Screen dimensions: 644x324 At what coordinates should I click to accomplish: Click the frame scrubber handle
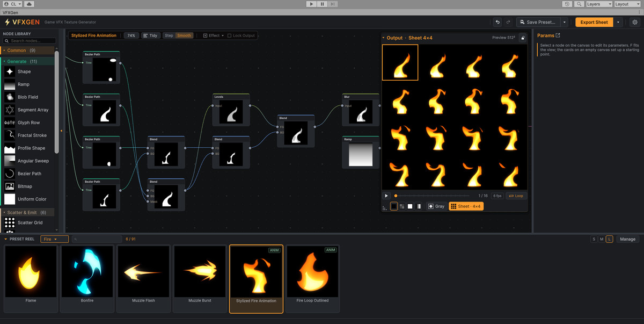[x=396, y=196]
